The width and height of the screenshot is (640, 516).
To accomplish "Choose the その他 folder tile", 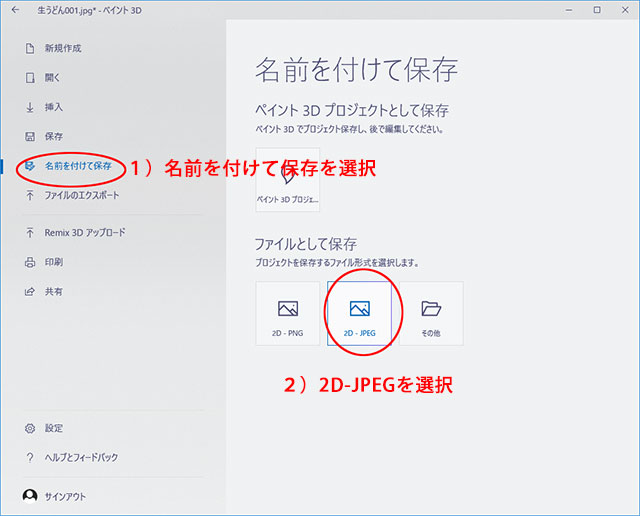I will point(431,314).
